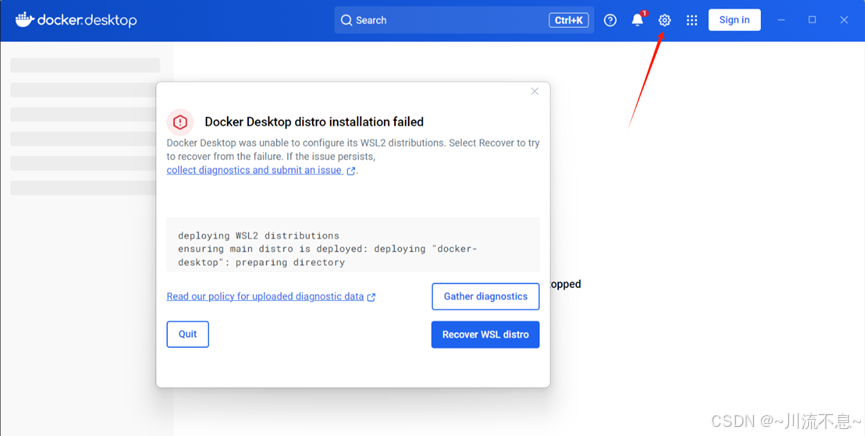
Task: Click the red error hexagon icon
Action: (180, 122)
